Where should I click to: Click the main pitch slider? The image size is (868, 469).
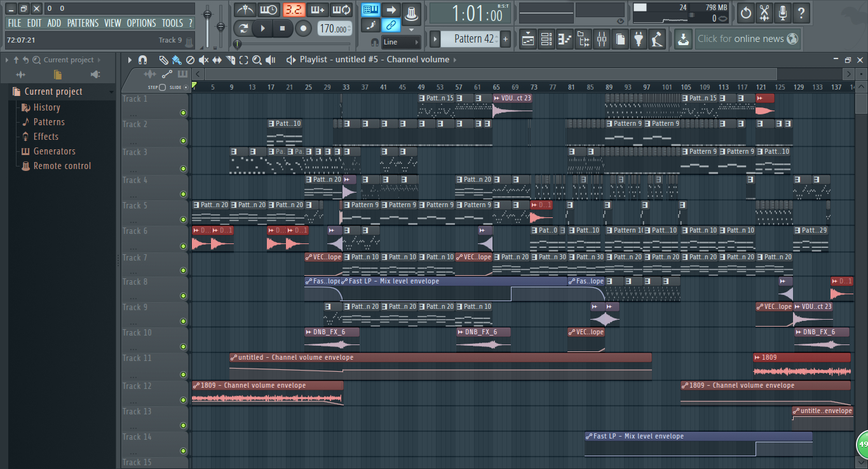[221, 25]
